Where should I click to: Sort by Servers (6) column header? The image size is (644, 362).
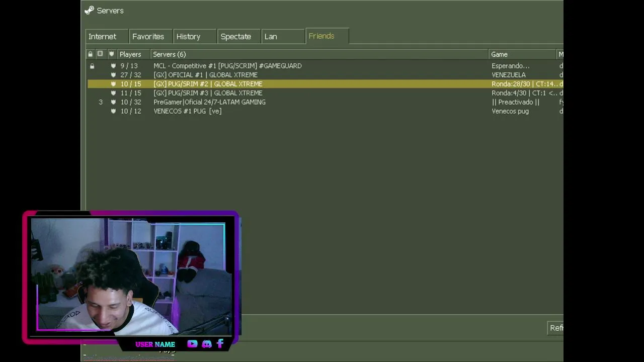(319, 54)
